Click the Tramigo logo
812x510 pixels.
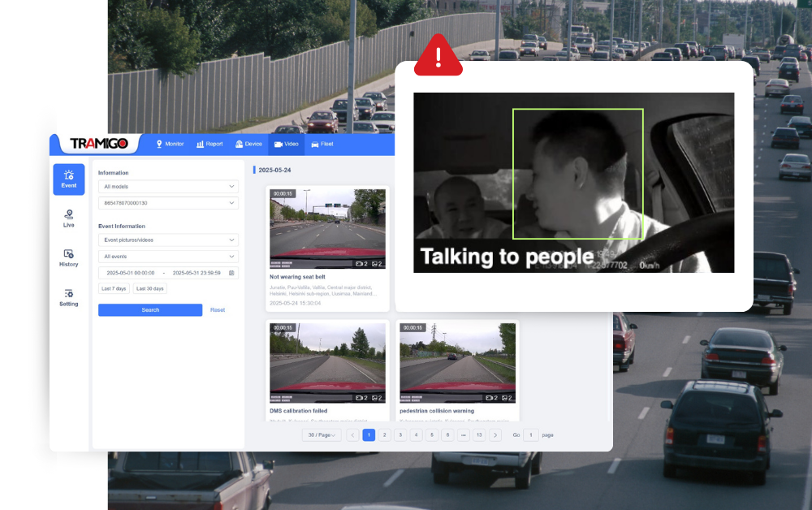[x=99, y=144]
